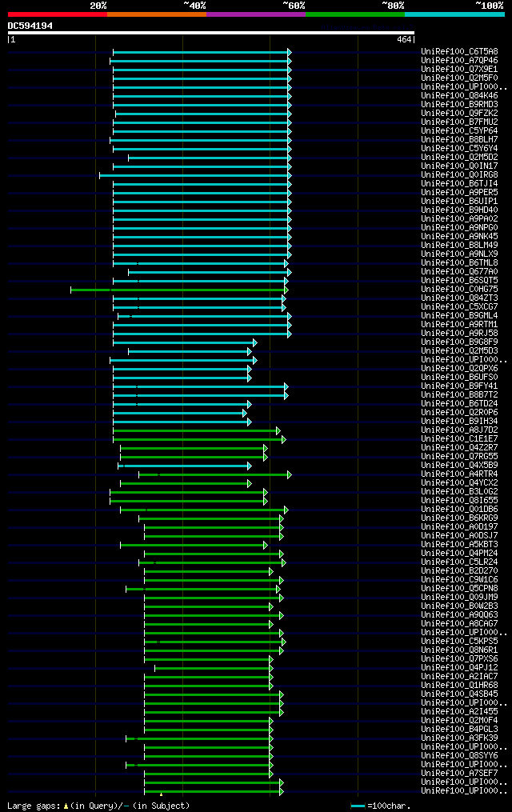Select the query name DC594194
Image resolution: width=512 pixels, height=812 pixels.
point(30,26)
